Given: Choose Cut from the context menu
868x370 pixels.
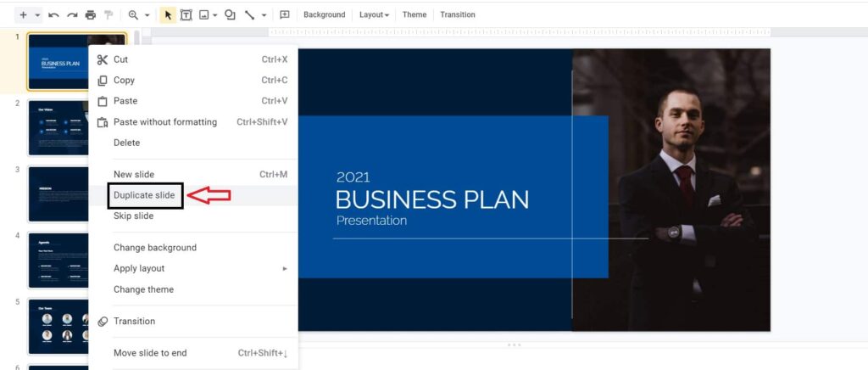Looking at the screenshot, I should [x=193, y=59].
